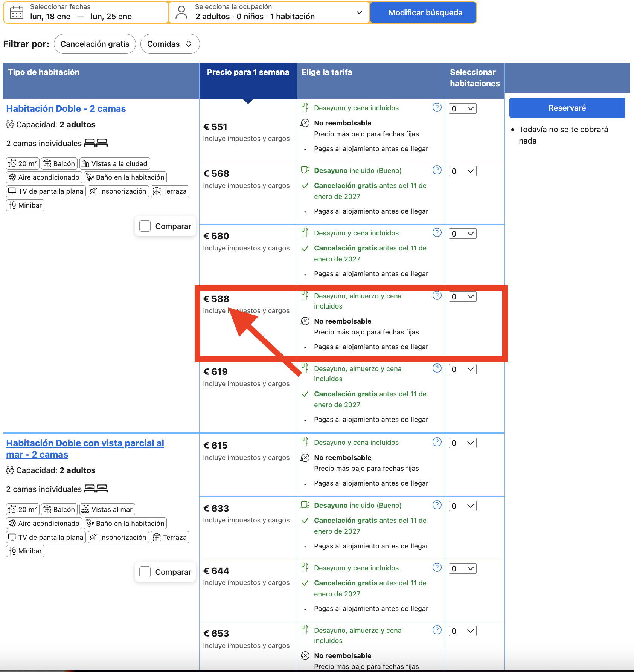Click the calendar icon in date selector

pos(17,12)
